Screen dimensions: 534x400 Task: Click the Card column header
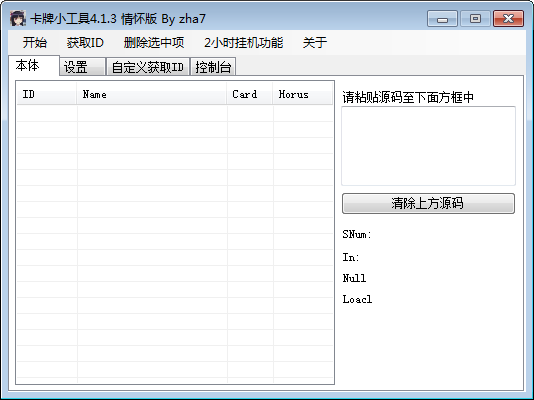point(250,94)
